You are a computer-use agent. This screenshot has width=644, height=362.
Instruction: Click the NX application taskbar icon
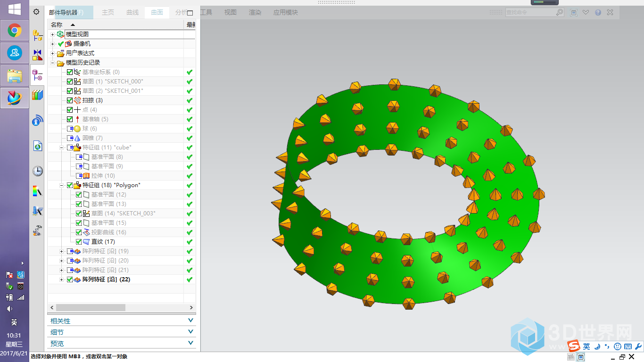(15, 98)
